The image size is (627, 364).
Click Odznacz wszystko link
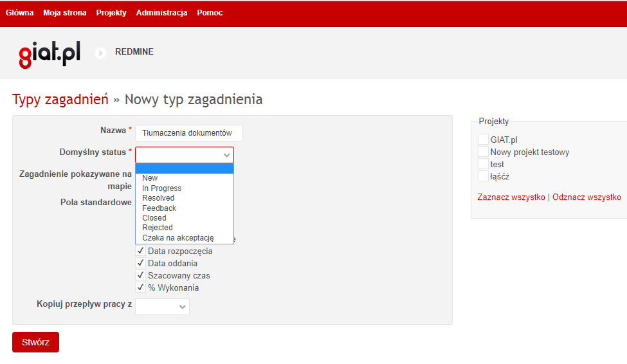pyautogui.click(x=586, y=197)
